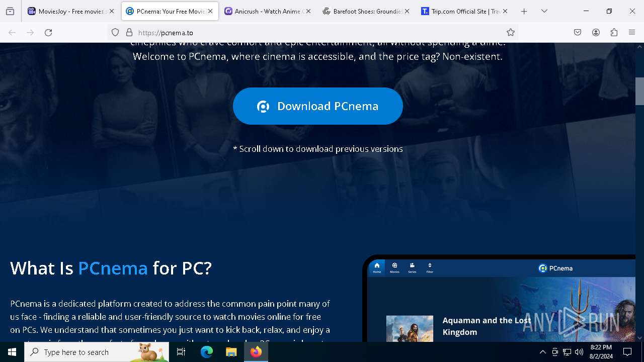Open the clock showing 8:22 PM
This screenshot has height=362, width=644.
click(x=601, y=352)
